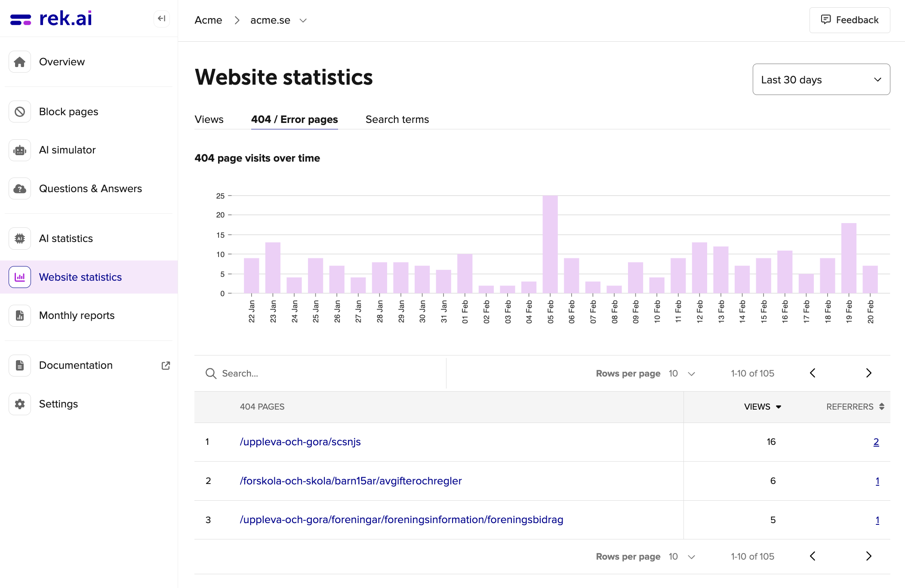
Task: Click the Documentation file icon
Action: (20, 365)
